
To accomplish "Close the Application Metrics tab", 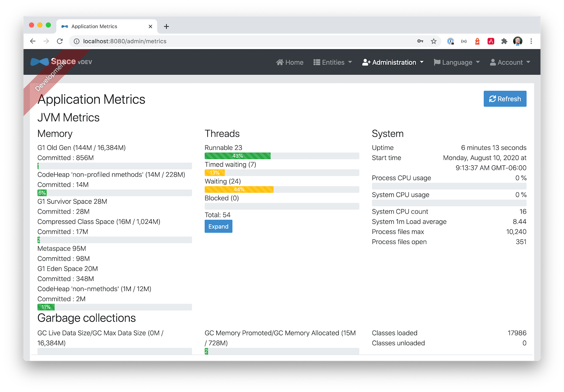I will point(151,26).
